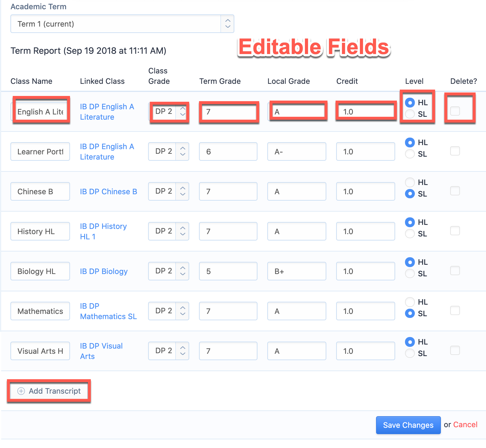486x448 pixels.
Task: Edit the English A Lite class name field
Action: 40,112
